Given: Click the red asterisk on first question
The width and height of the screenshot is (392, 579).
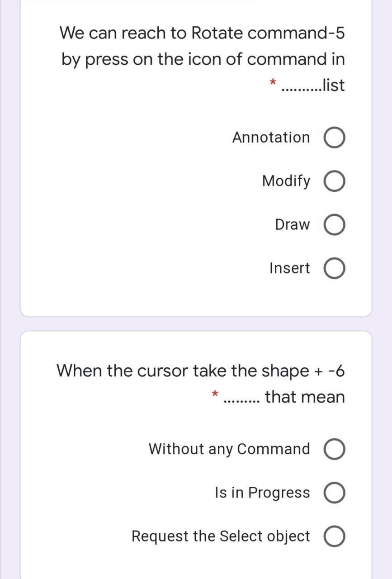Looking at the screenshot, I should 272,84.
